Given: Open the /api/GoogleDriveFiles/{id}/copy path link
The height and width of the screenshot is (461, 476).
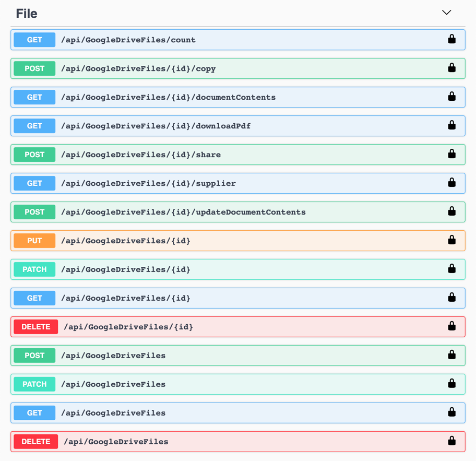Looking at the screenshot, I should (138, 68).
